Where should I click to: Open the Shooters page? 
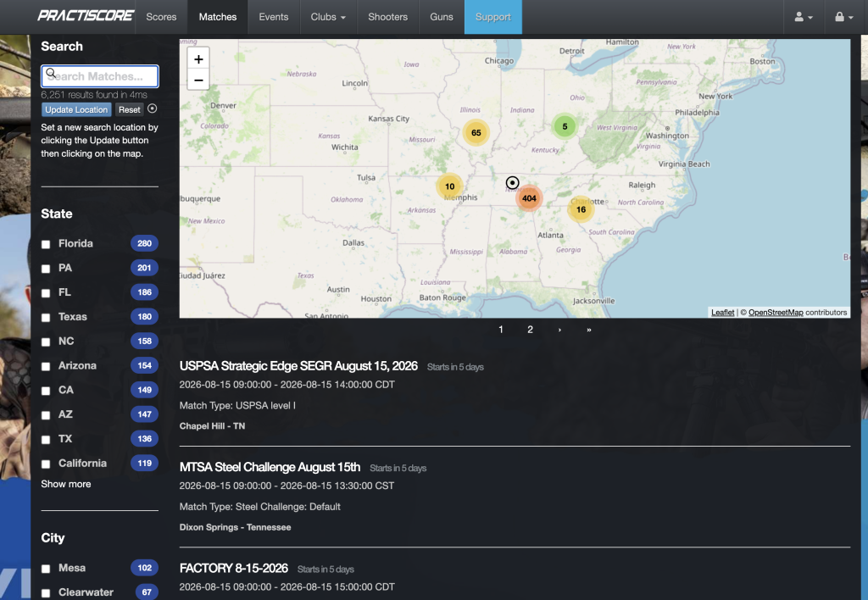[387, 17]
